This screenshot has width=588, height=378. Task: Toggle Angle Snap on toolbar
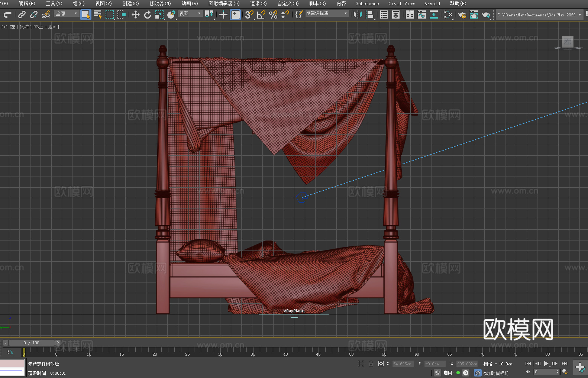tap(261, 14)
